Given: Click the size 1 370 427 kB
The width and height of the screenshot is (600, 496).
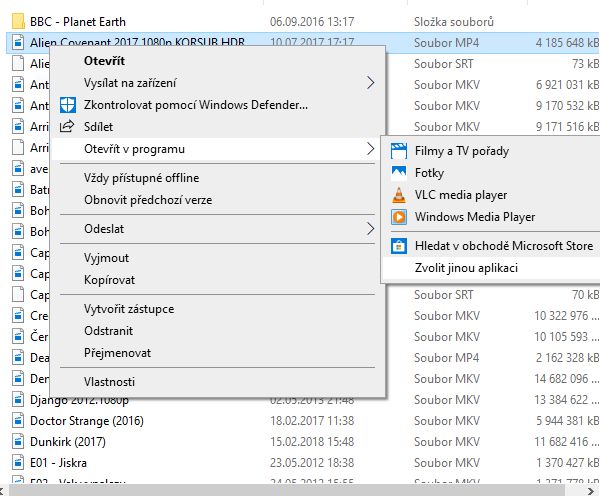Looking at the screenshot, I should click(x=567, y=463).
